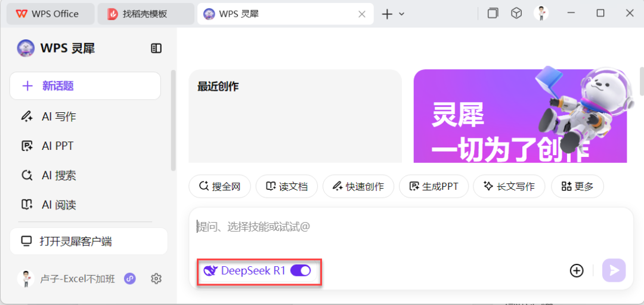644x305 pixels.
Task: Toggle the DeepSeek R1 switch
Action: click(301, 270)
